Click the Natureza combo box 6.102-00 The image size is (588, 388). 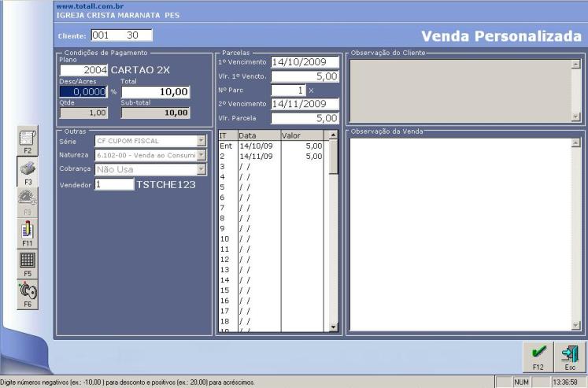click(x=150, y=155)
